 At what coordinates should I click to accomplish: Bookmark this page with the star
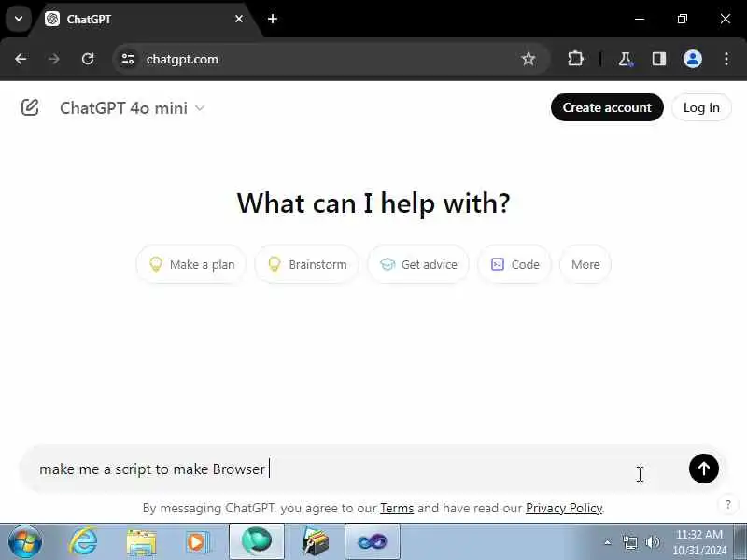[529, 59]
